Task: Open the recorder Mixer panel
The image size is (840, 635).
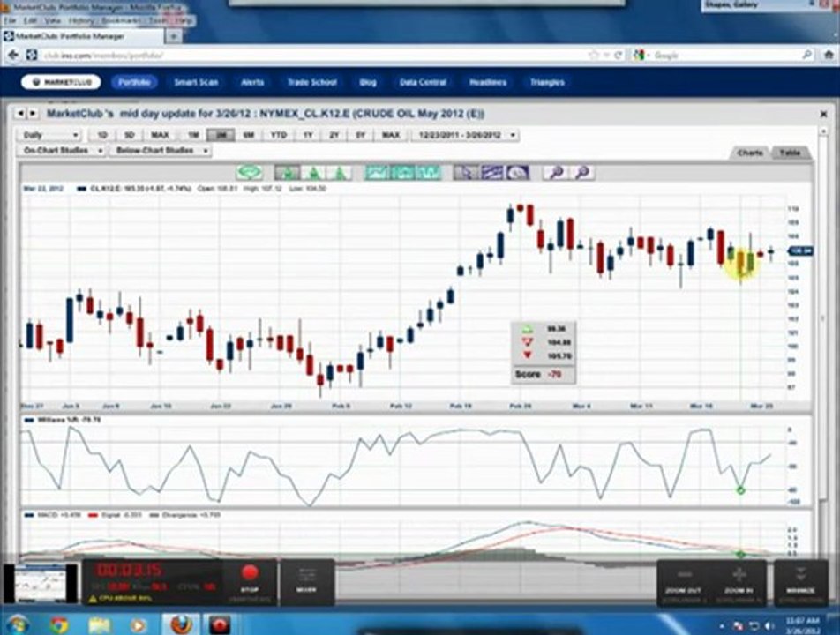Action: (306, 581)
